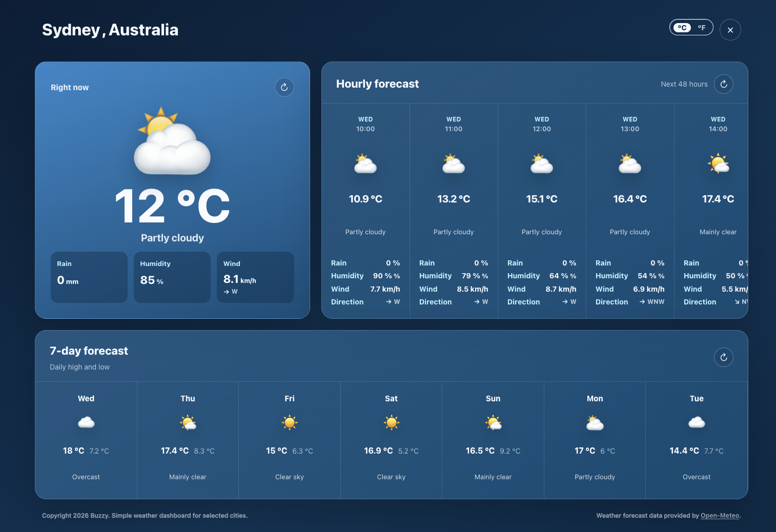Click Wednesday's overcast cloud icon
The width and height of the screenshot is (776, 532).
[x=86, y=422]
